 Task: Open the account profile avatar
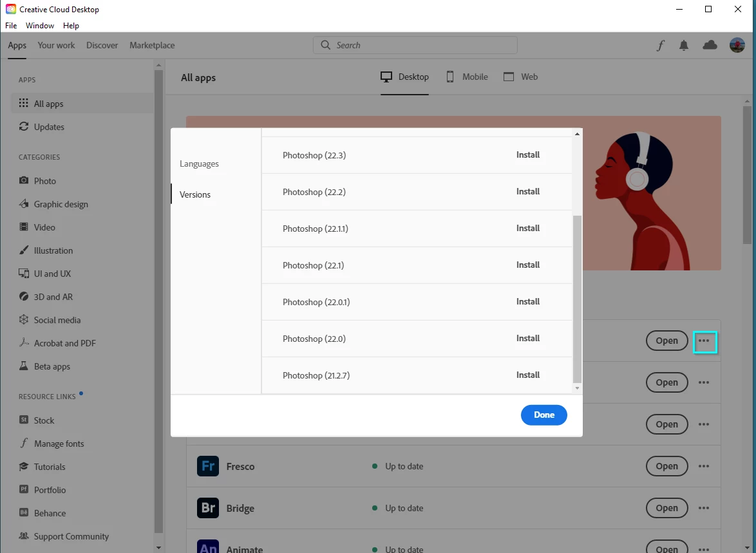point(737,45)
